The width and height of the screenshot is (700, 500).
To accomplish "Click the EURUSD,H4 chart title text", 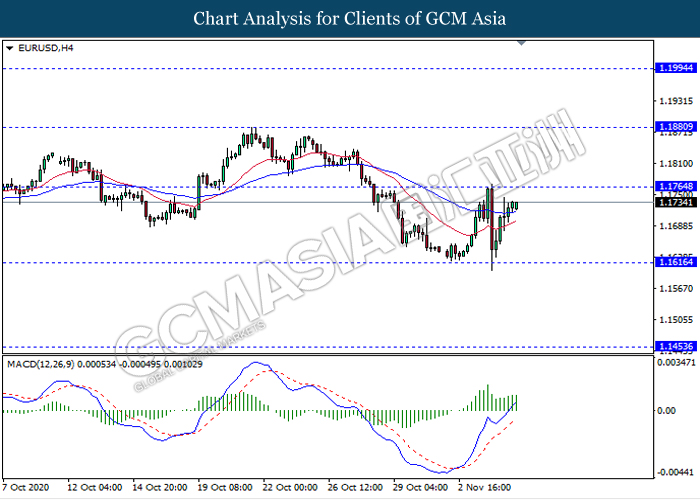I will tap(46, 48).
